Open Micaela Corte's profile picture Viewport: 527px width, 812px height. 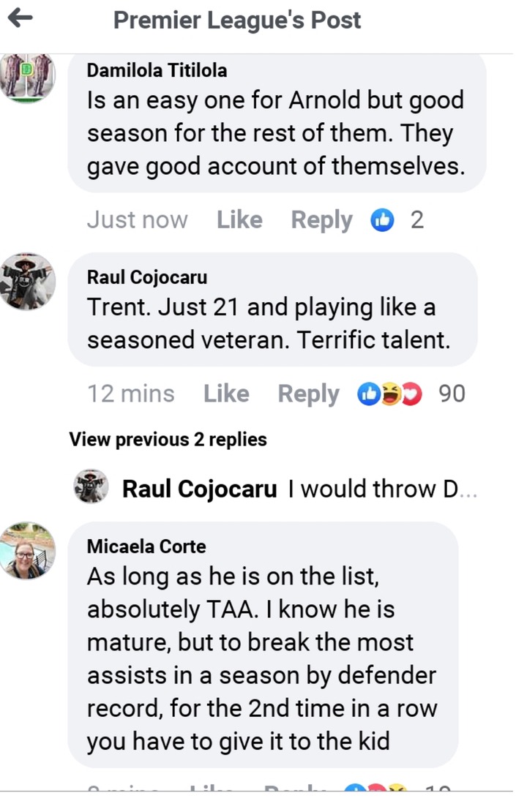pos(27,550)
